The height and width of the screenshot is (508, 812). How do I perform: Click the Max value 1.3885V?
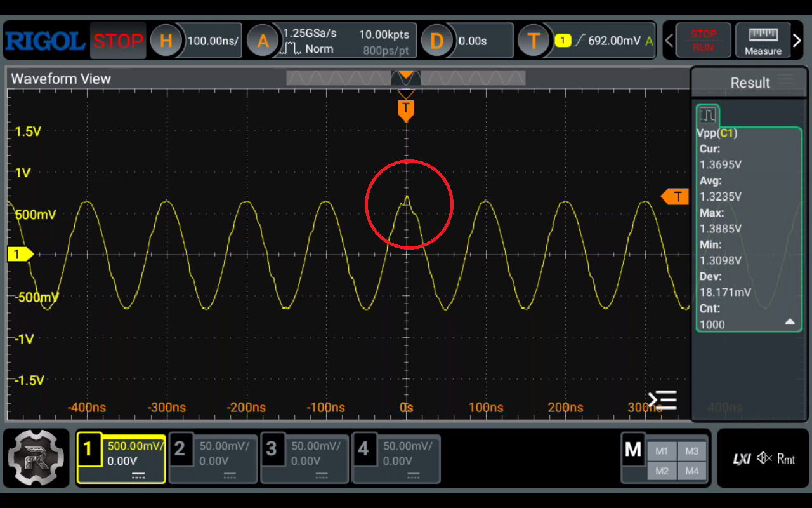tap(721, 229)
